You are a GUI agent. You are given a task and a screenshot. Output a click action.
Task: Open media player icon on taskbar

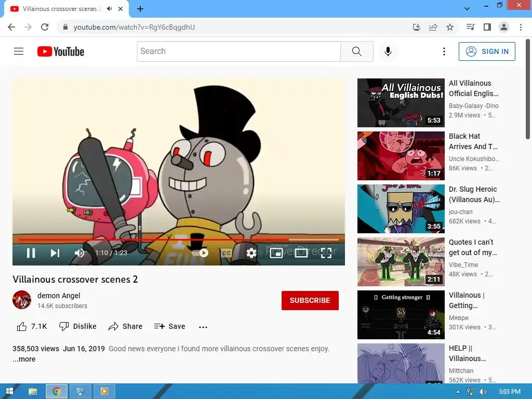click(104, 391)
